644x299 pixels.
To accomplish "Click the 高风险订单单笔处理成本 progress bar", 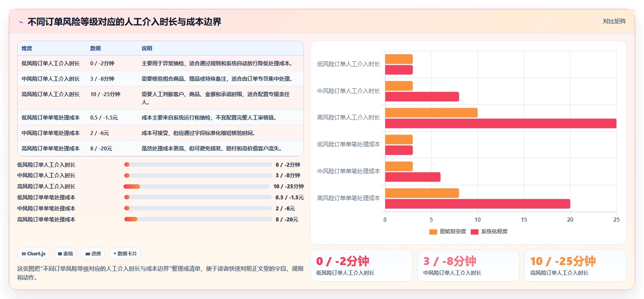I will [198, 219].
